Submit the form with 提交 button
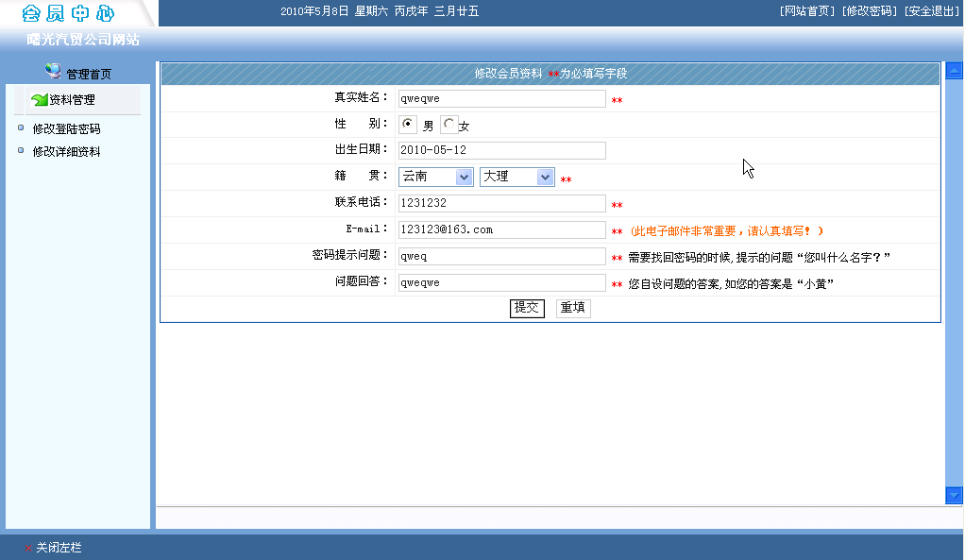The height and width of the screenshot is (560, 965). pos(527,308)
